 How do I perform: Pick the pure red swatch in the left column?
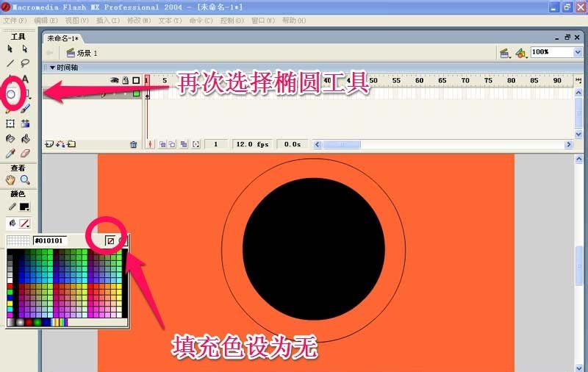pyautogui.click(x=10, y=286)
